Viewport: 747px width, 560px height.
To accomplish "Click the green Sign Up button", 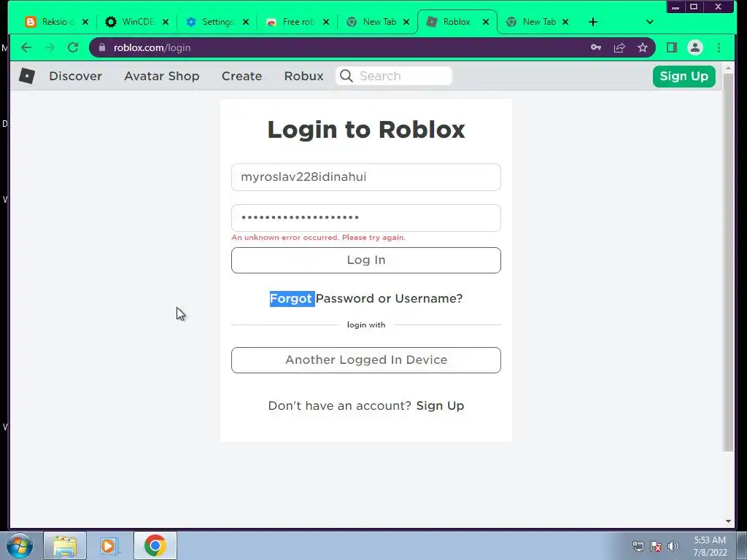I will coord(684,76).
